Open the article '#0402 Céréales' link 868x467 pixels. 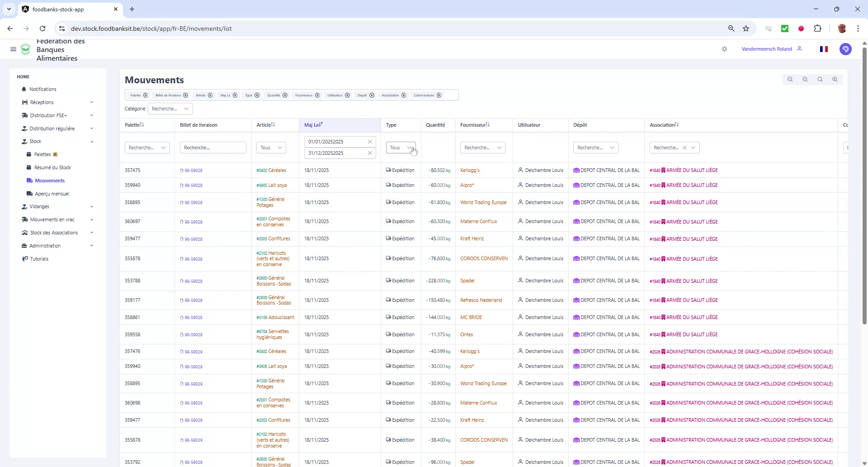coord(271,170)
